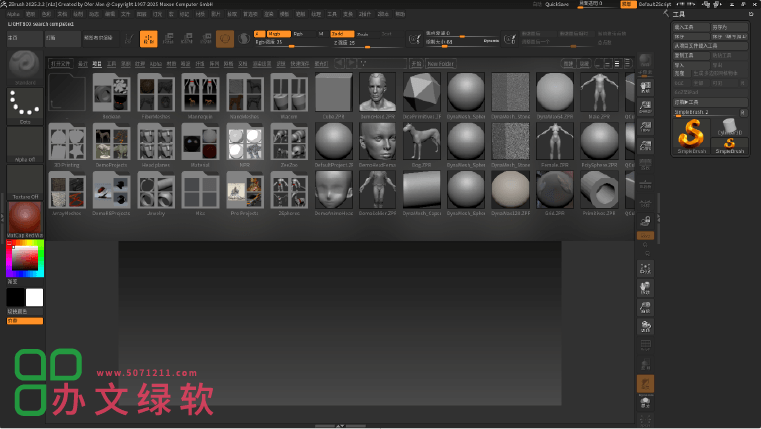Select the Move mode icon in top shelf

pyautogui.click(x=168, y=39)
